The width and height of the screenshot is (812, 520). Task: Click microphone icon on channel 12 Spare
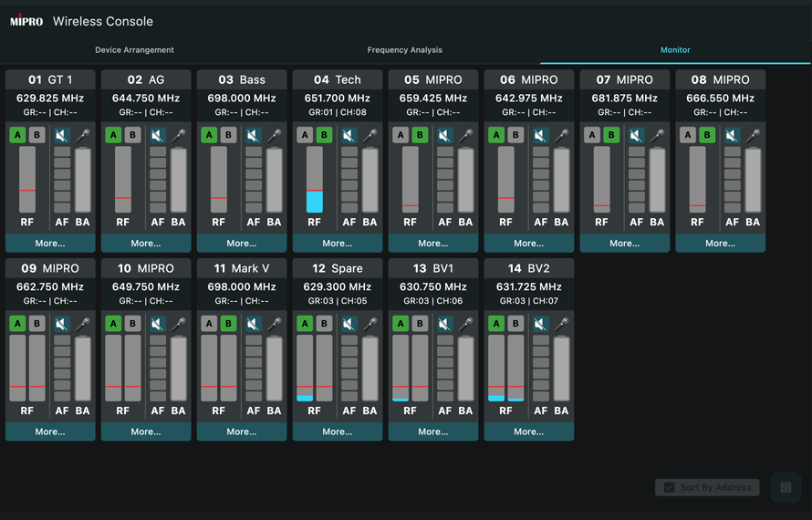click(370, 324)
